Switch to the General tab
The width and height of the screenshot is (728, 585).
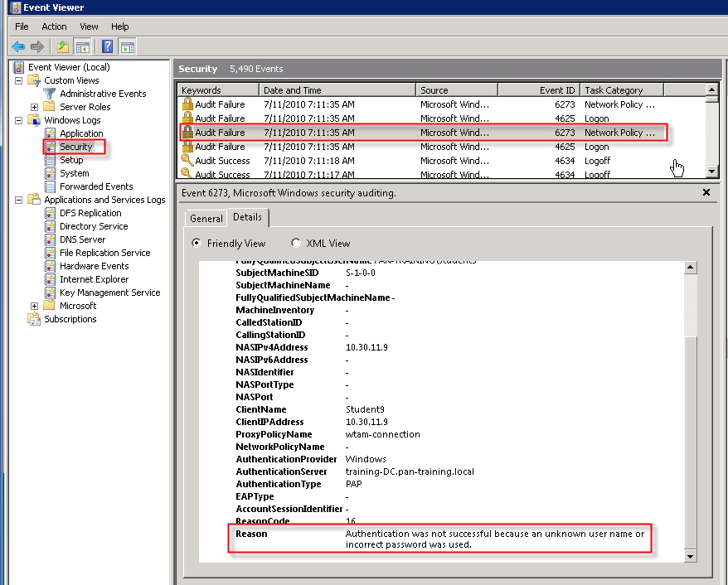pyautogui.click(x=206, y=219)
